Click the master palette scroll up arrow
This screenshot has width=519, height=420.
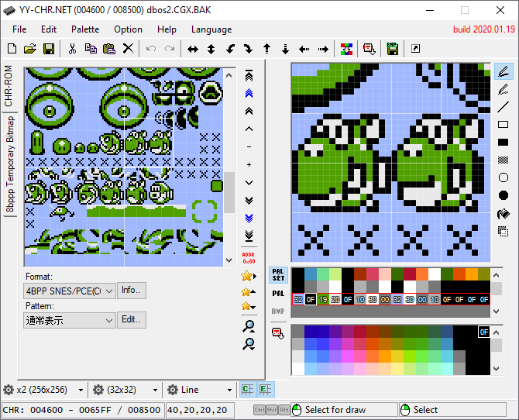click(497, 332)
